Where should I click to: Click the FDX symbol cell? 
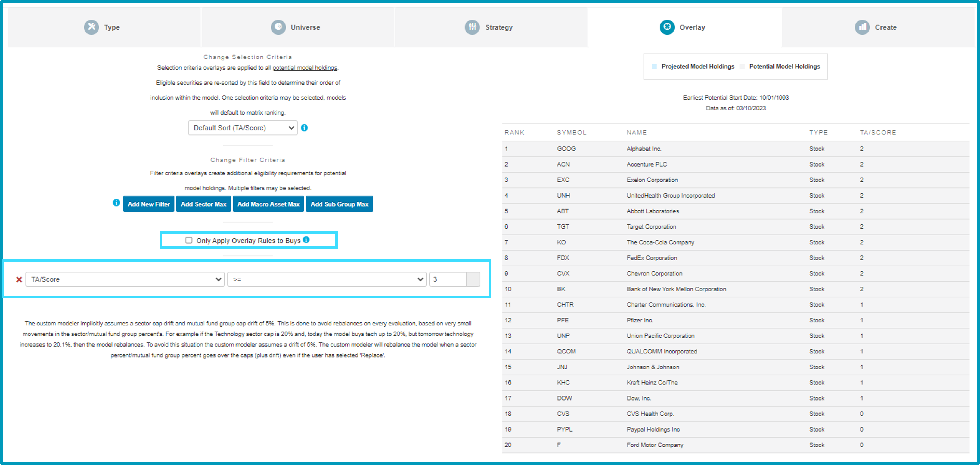coord(563,258)
